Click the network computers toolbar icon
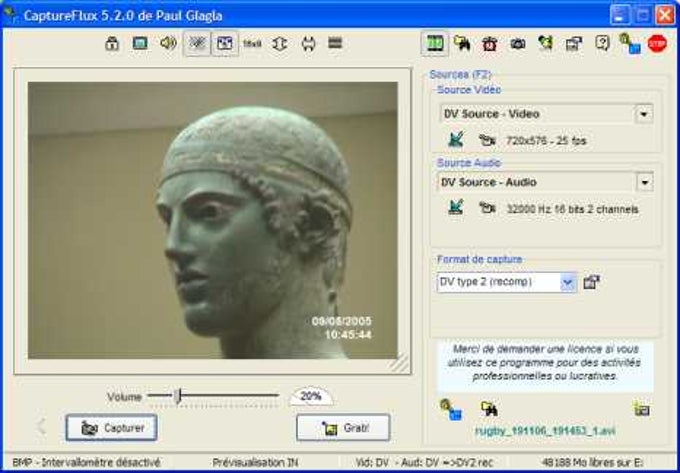 click(x=630, y=44)
